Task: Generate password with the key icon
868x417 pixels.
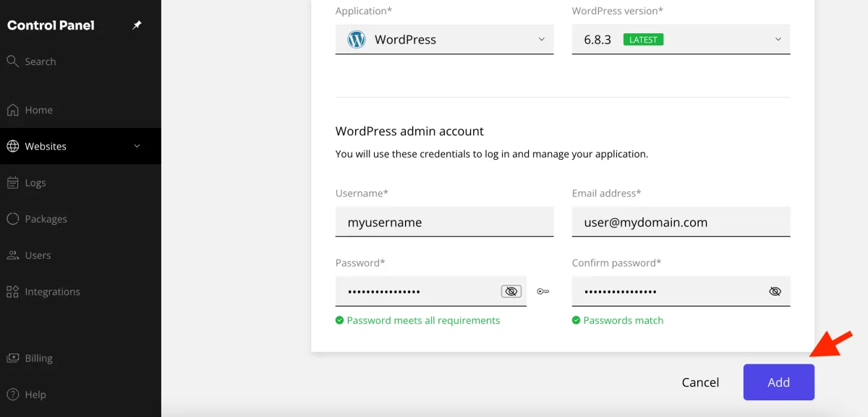Action: (542, 291)
